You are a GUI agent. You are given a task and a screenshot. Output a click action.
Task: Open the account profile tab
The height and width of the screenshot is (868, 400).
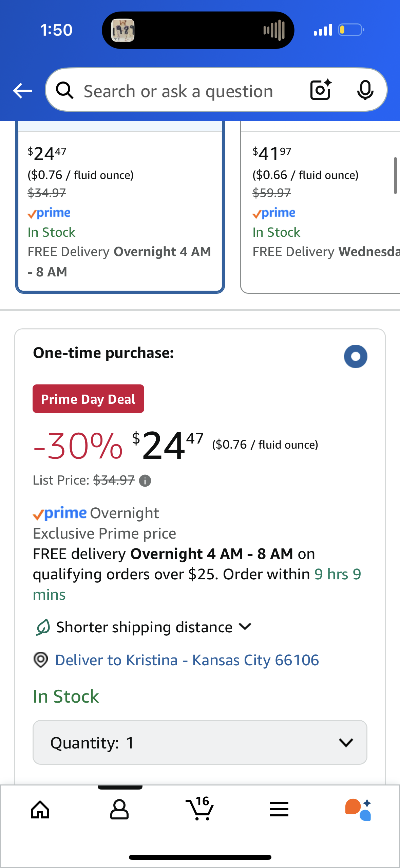(x=119, y=809)
